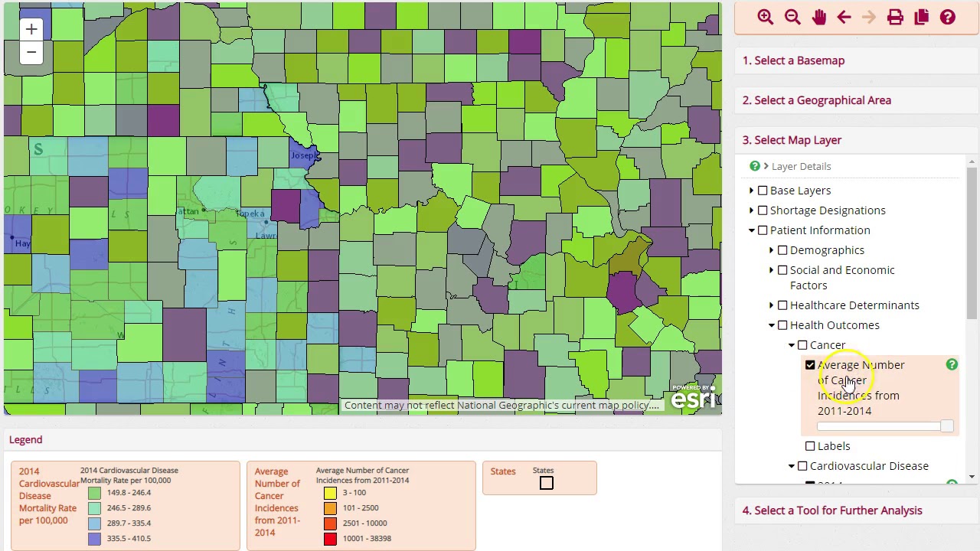Zoom in with map plus button
980x551 pixels.
(31, 29)
